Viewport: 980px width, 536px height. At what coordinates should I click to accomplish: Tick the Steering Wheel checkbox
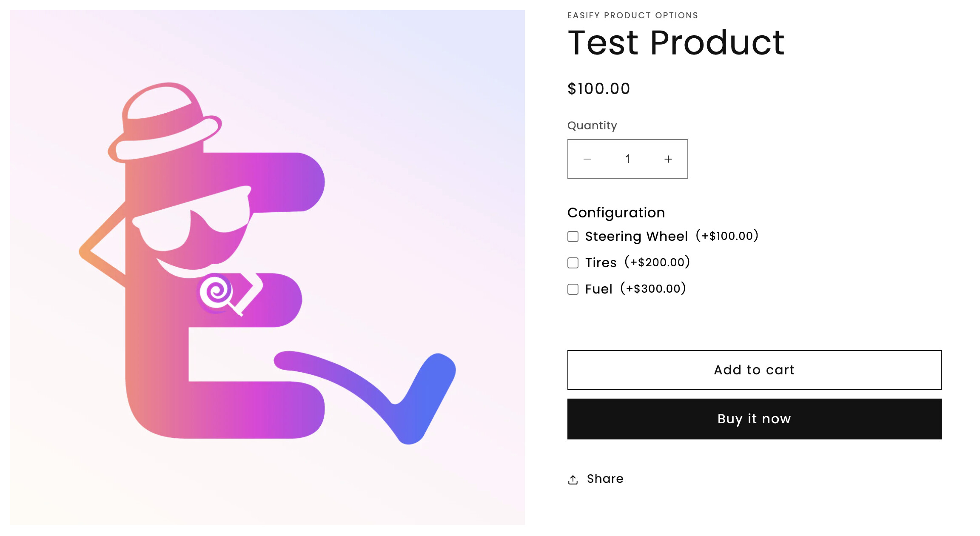tap(573, 237)
